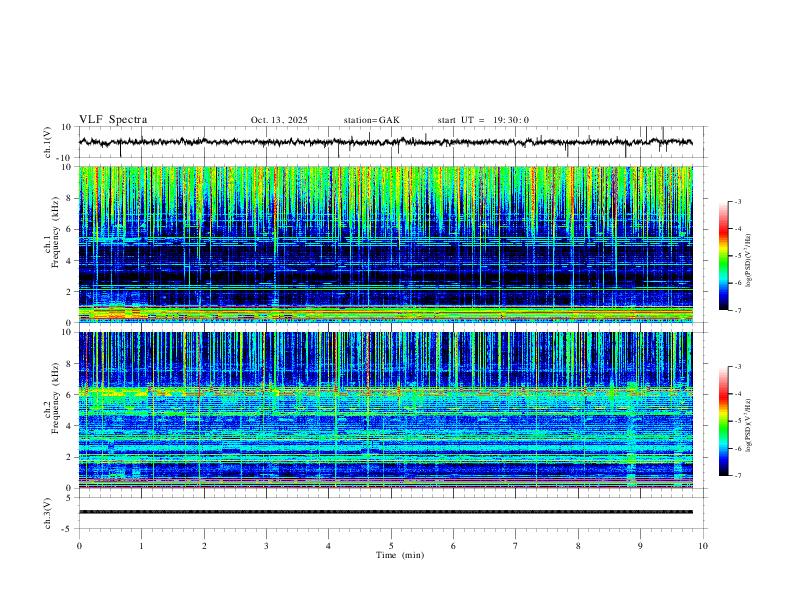Click the 'station=GAK' label
The height and width of the screenshot is (612, 792).
pyautogui.click(x=371, y=120)
